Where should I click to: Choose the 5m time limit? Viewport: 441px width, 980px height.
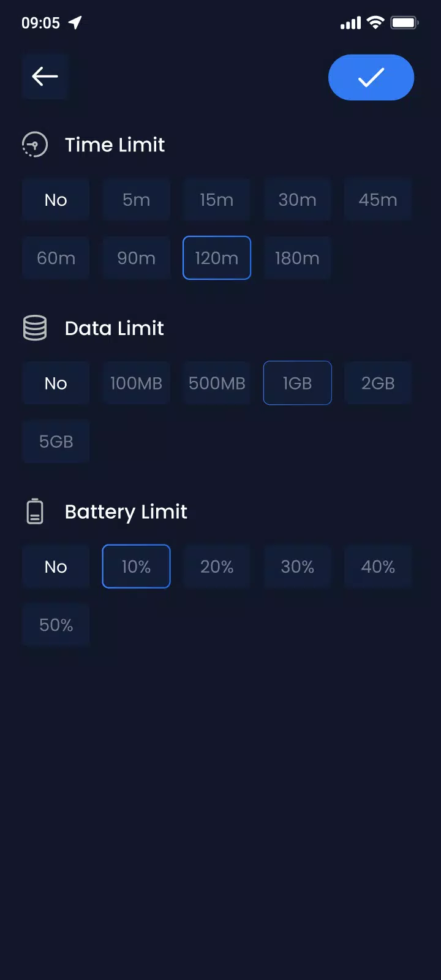coord(136,200)
